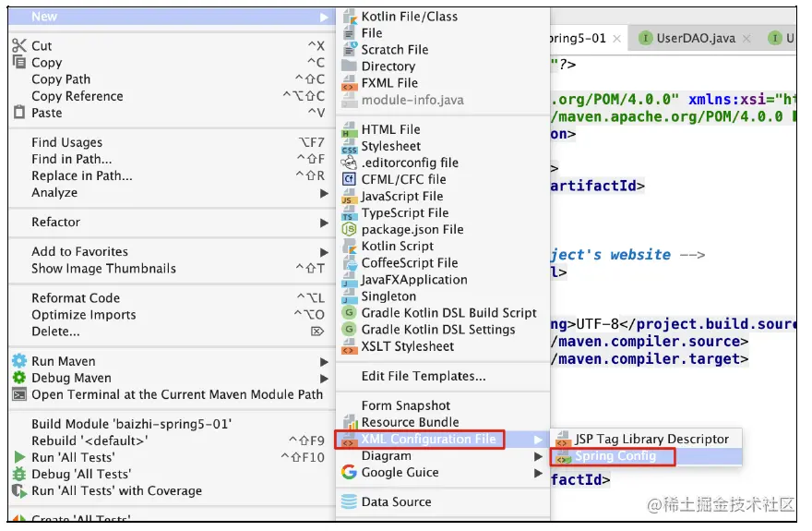Click the Debug Maven gear icon
812x531 pixels.
click(19, 378)
